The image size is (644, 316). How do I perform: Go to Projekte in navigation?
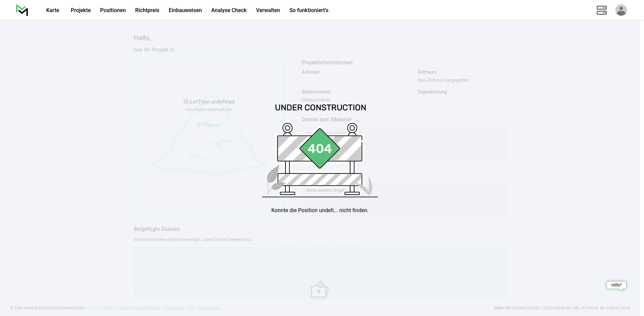(80, 10)
